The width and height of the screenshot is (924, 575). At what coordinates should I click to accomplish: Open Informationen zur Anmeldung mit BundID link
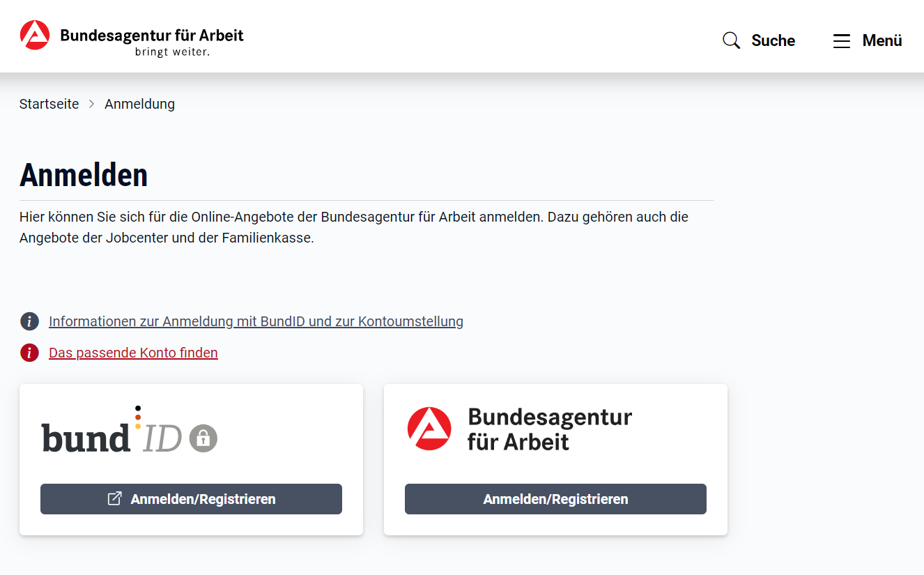point(256,321)
